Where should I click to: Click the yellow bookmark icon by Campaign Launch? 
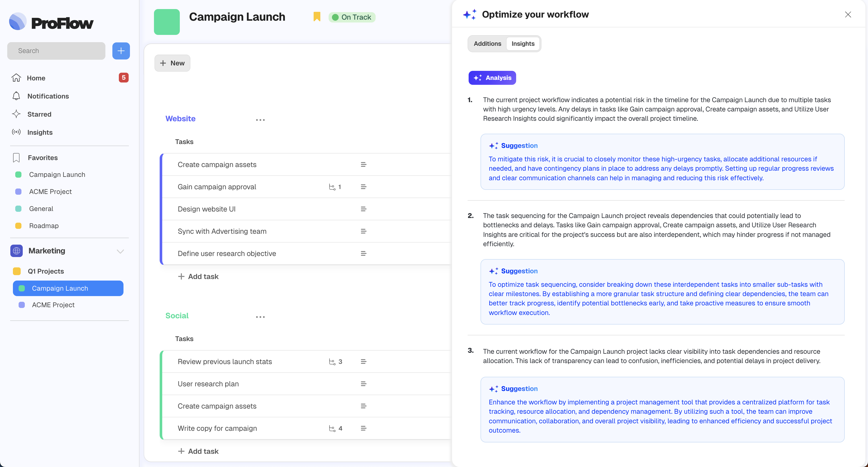click(316, 17)
